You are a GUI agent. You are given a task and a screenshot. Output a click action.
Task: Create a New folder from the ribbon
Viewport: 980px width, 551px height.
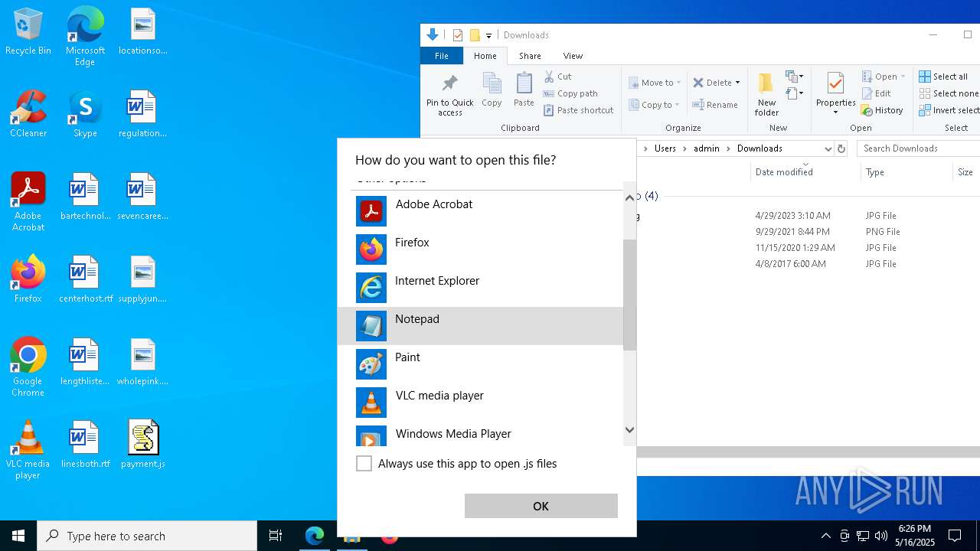pyautogui.click(x=766, y=95)
